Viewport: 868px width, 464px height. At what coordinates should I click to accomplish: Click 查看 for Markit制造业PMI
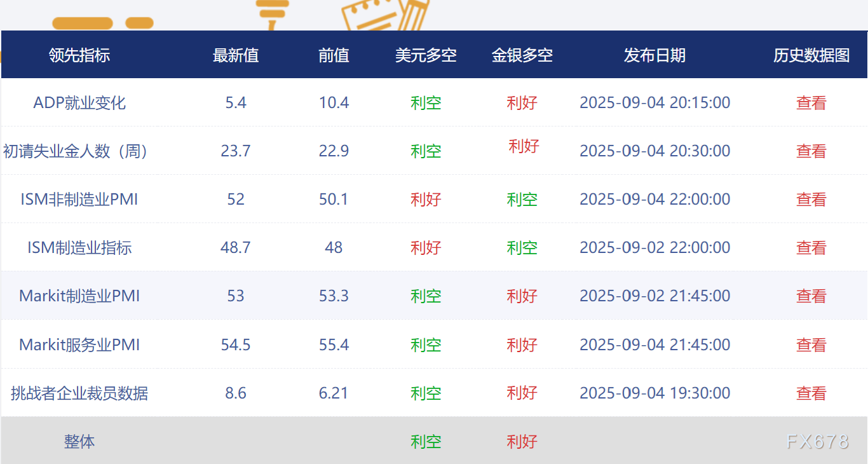tap(811, 296)
